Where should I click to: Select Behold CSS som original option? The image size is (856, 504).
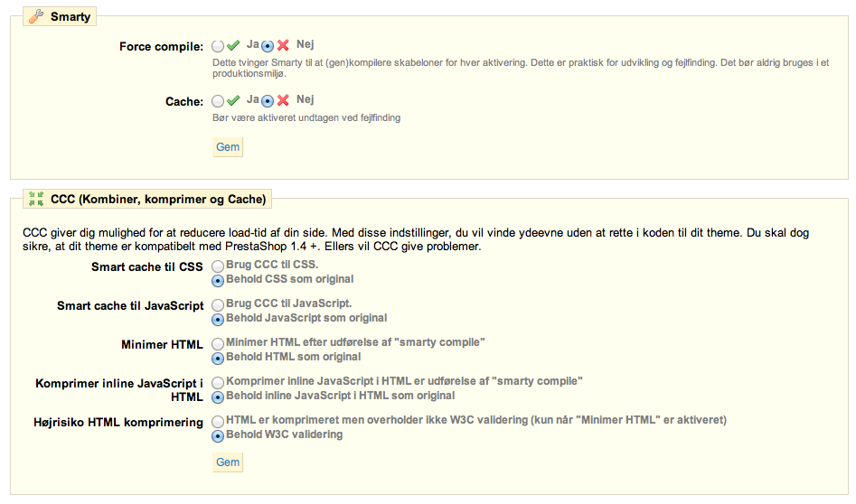tap(218, 281)
